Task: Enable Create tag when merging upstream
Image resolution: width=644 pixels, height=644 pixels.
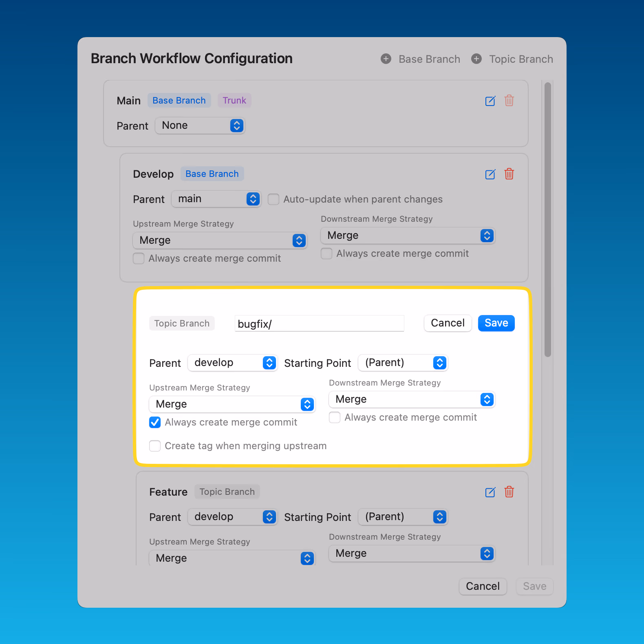Action: point(155,446)
